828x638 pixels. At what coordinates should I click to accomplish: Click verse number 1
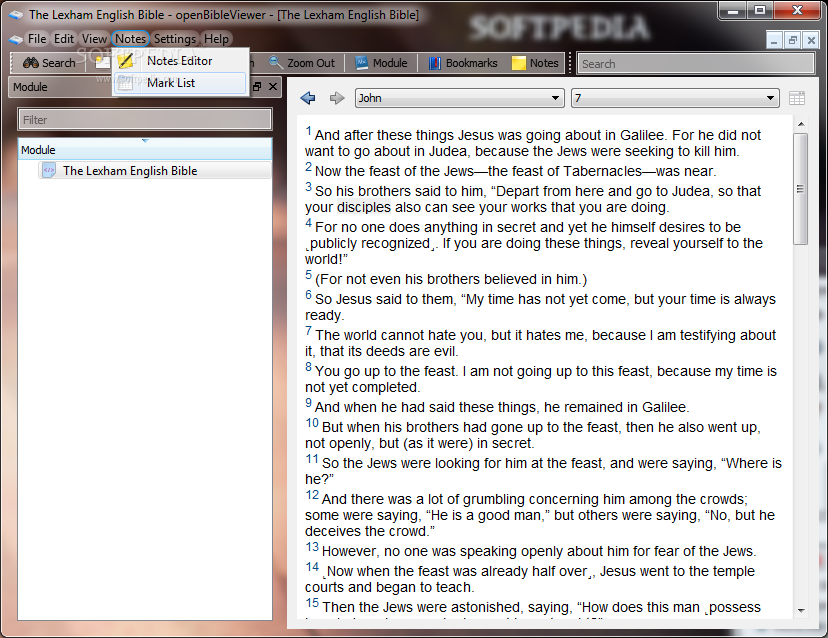(308, 131)
